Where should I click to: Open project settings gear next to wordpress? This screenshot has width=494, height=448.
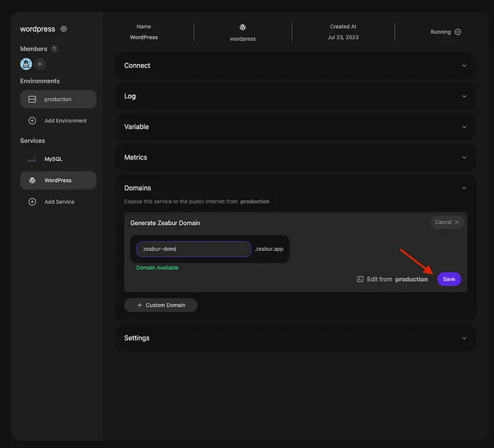[63, 29]
